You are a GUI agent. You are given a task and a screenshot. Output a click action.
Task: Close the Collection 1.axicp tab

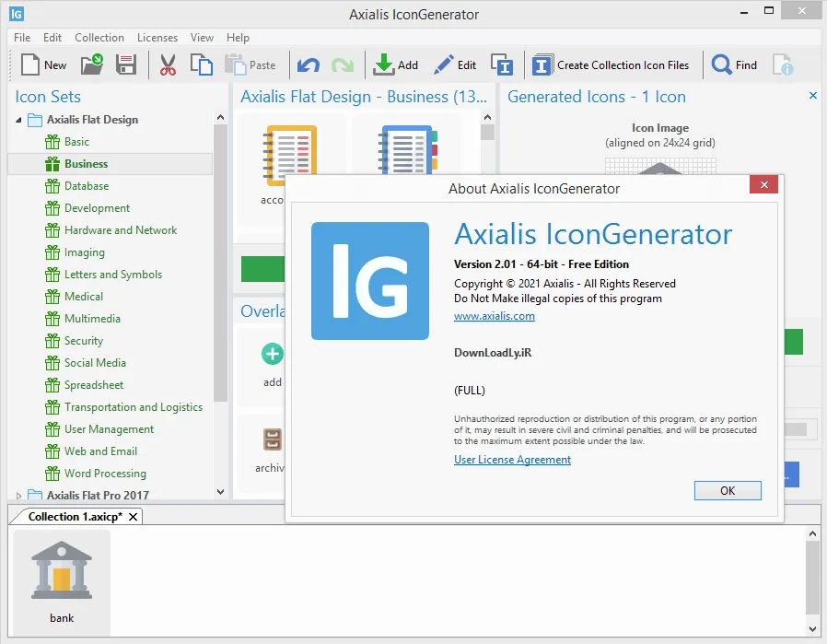pos(134,517)
